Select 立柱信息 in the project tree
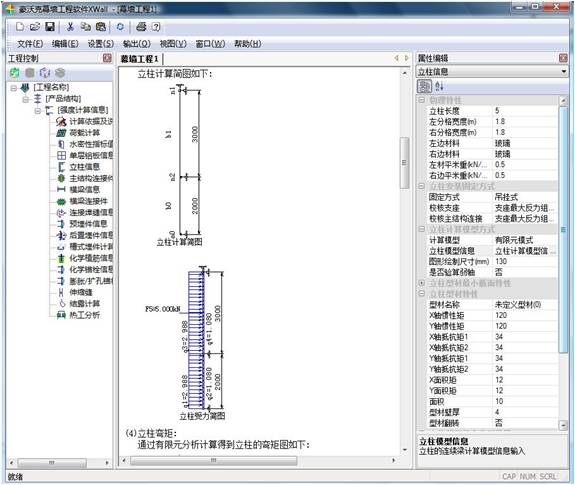This screenshot has width=575, height=485. pyautogui.click(x=84, y=167)
